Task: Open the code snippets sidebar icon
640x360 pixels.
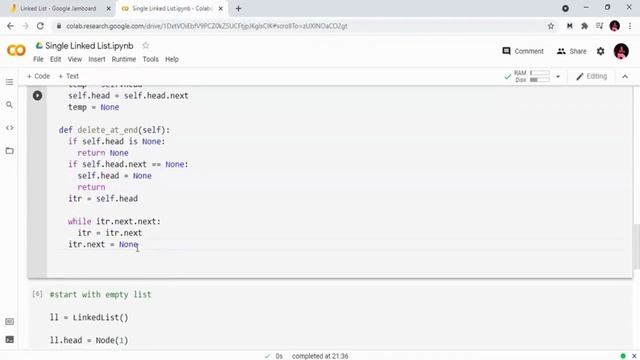Action: pos(9,128)
